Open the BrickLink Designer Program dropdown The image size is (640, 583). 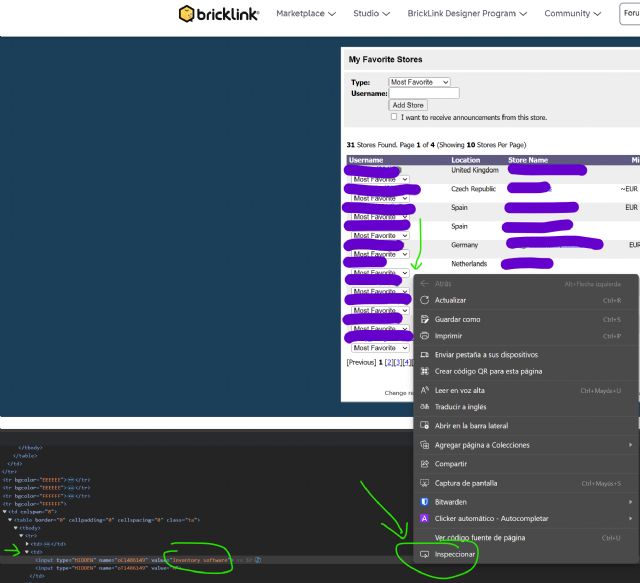[x=467, y=14]
